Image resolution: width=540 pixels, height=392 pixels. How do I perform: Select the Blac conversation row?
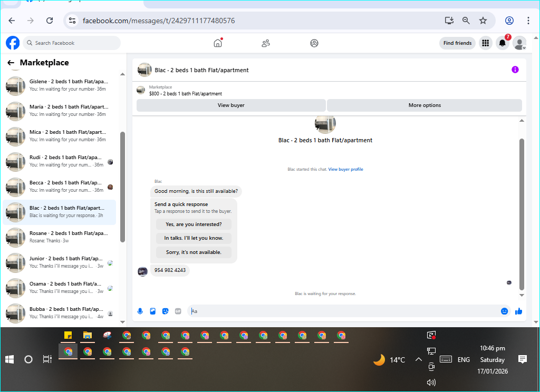point(60,212)
